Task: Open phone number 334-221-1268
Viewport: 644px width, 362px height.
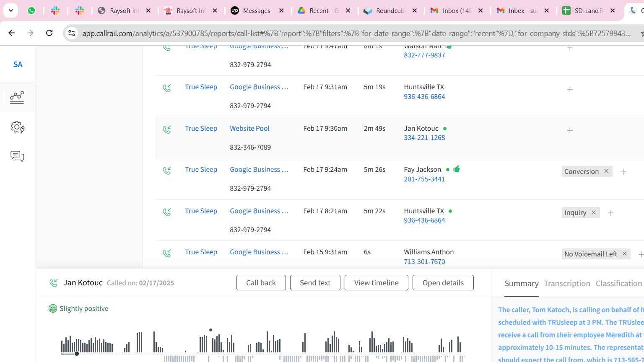Action: (424, 137)
